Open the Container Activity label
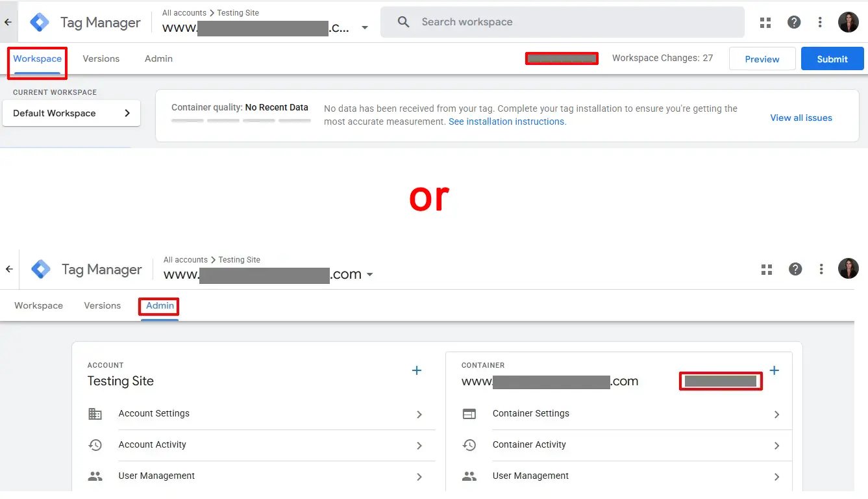 [x=529, y=444]
